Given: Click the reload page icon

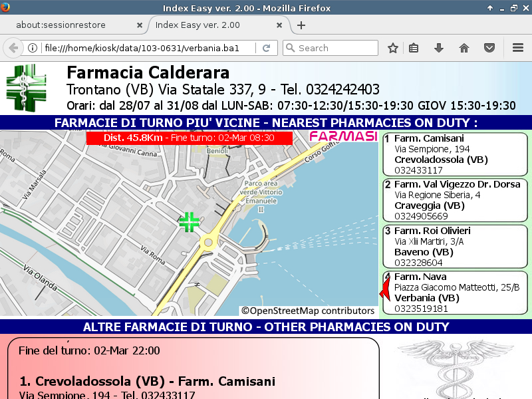Looking at the screenshot, I should pos(266,48).
